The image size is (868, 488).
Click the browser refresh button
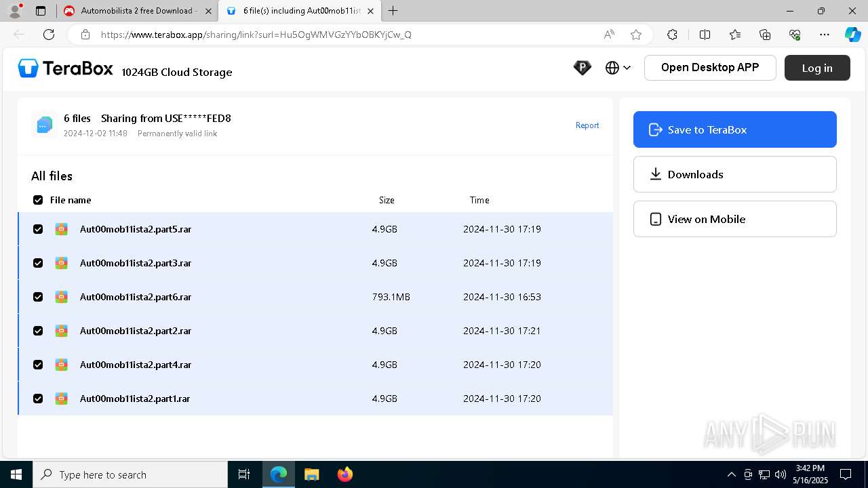[x=49, y=35]
